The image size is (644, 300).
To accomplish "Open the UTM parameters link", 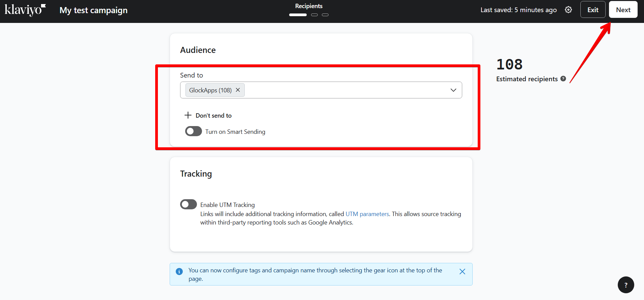I will coord(367,214).
